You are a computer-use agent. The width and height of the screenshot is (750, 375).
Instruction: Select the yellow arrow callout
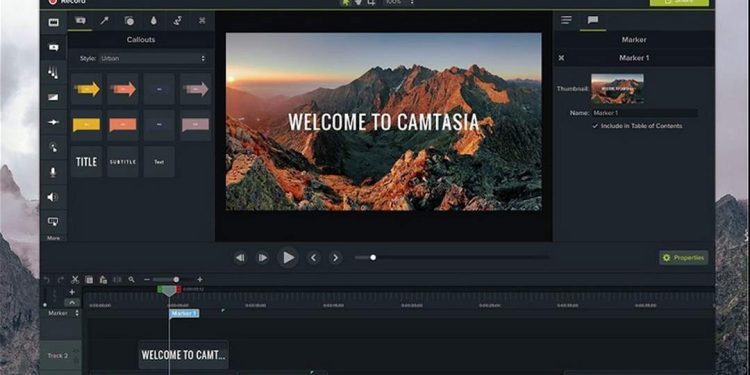coord(87,89)
